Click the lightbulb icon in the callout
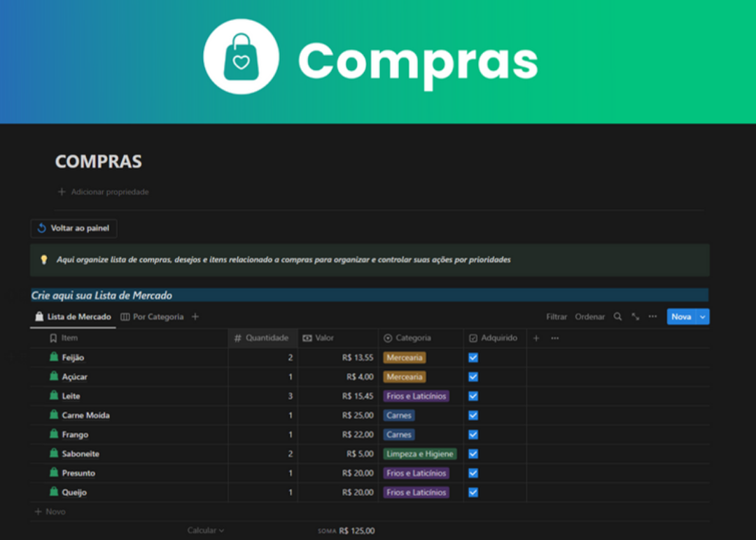 (43, 260)
